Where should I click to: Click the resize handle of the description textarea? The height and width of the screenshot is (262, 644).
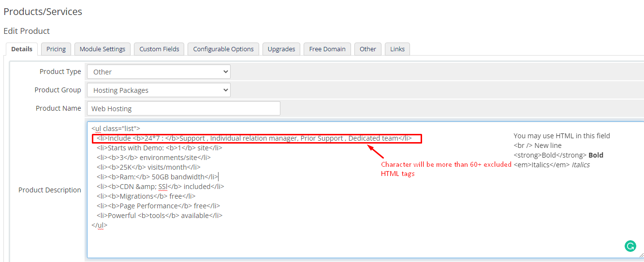641,255
